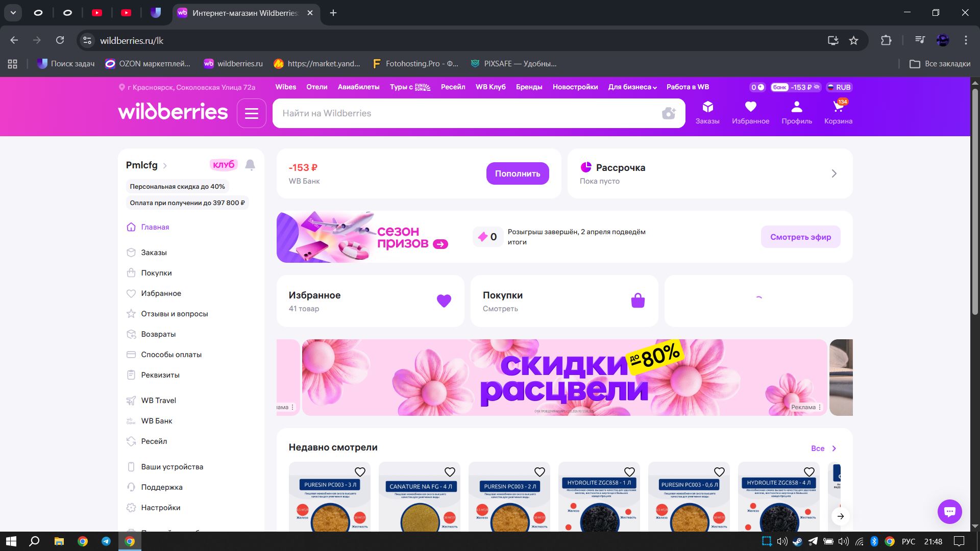The height and width of the screenshot is (551, 980).
Task: Open the purple chat support bubble
Action: (949, 511)
